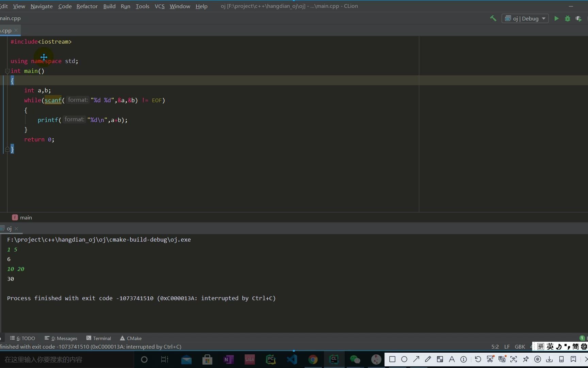Select the mosaic blur tool

point(440,359)
